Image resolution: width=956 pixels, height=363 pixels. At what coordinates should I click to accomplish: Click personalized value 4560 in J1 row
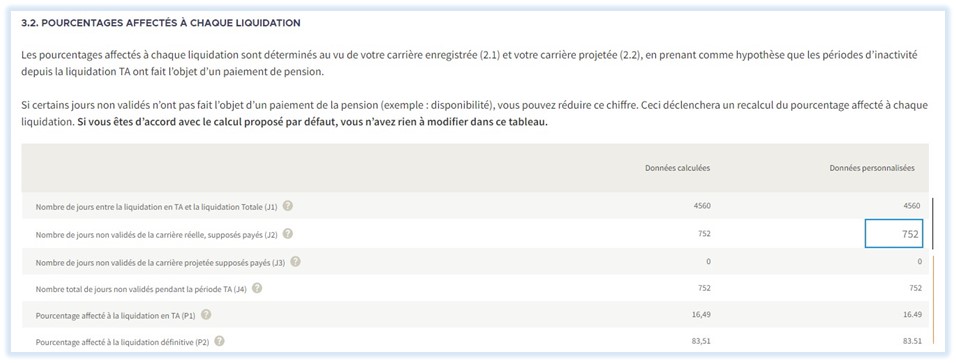click(x=911, y=206)
